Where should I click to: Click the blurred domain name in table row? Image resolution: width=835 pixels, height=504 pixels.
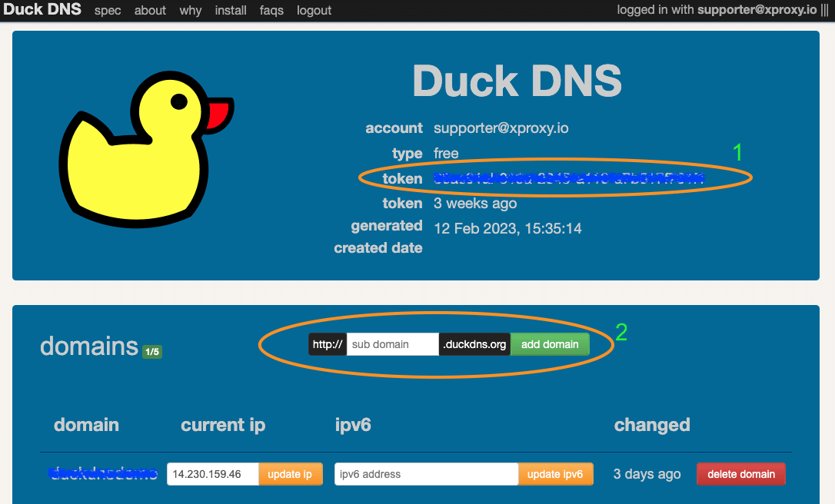(x=103, y=473)
